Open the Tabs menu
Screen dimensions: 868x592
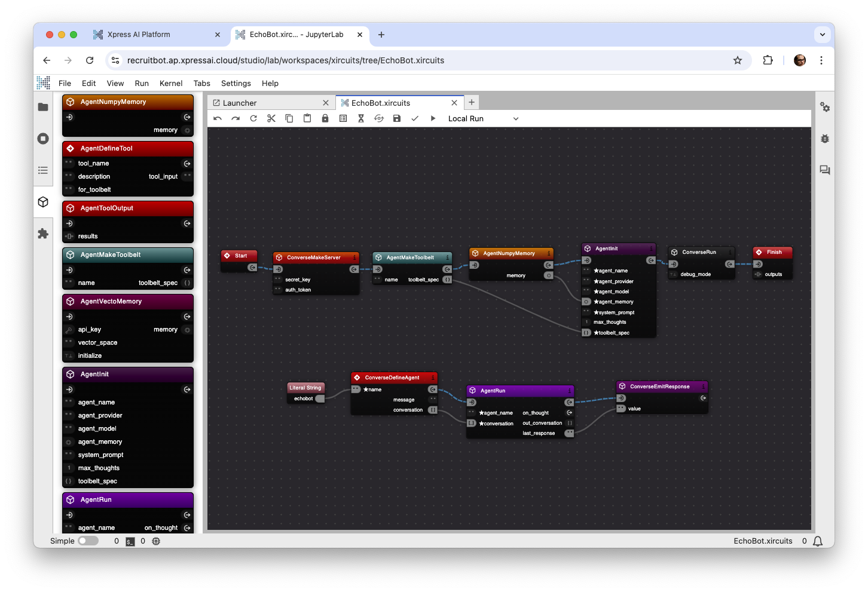pos(202,83)
